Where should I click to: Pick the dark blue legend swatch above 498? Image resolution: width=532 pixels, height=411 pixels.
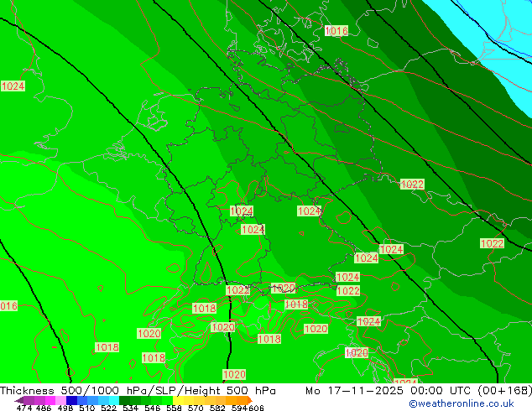(71, 400)
